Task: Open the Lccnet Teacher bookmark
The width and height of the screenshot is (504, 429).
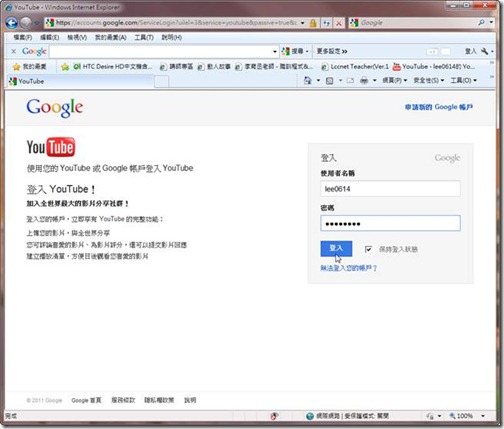Action: 355,67
